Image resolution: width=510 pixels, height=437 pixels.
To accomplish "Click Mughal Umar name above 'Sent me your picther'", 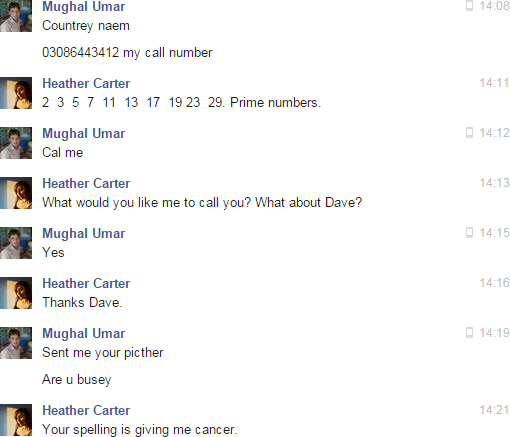I will 84,333.
